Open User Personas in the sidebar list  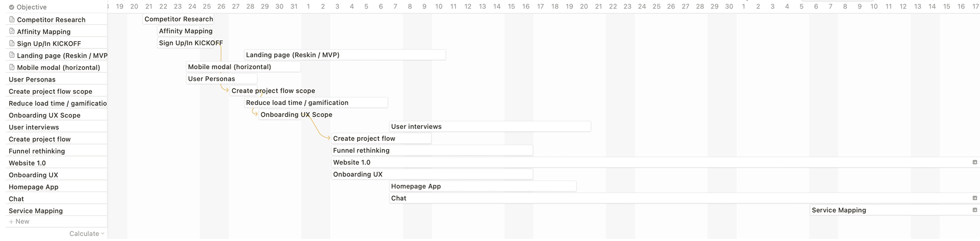32,79
